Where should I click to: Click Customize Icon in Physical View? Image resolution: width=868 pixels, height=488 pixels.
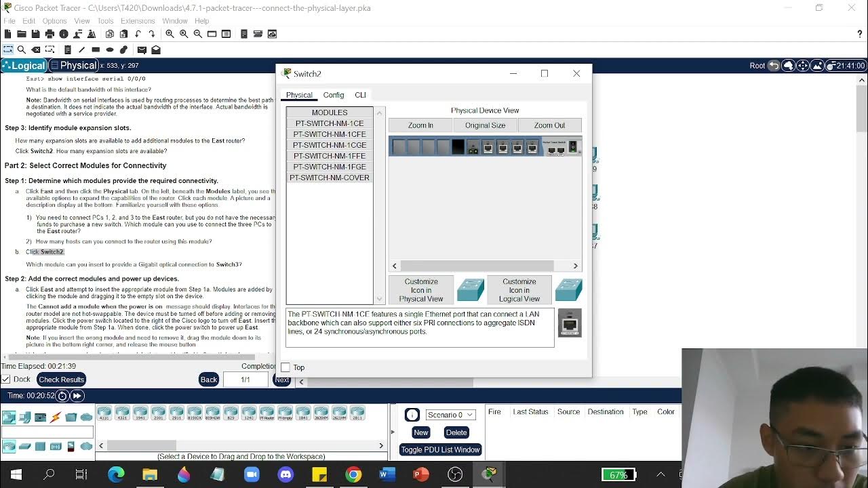click(421, 290)
